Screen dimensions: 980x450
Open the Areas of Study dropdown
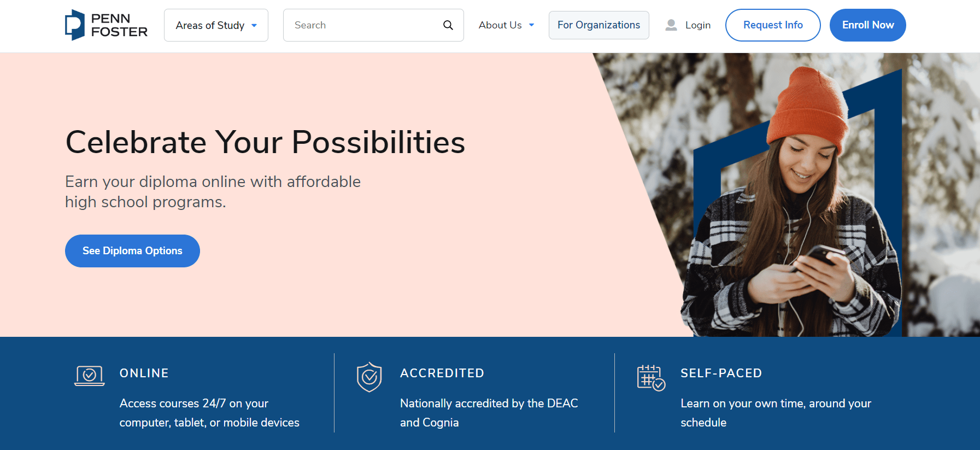click(x=216, y=25)
